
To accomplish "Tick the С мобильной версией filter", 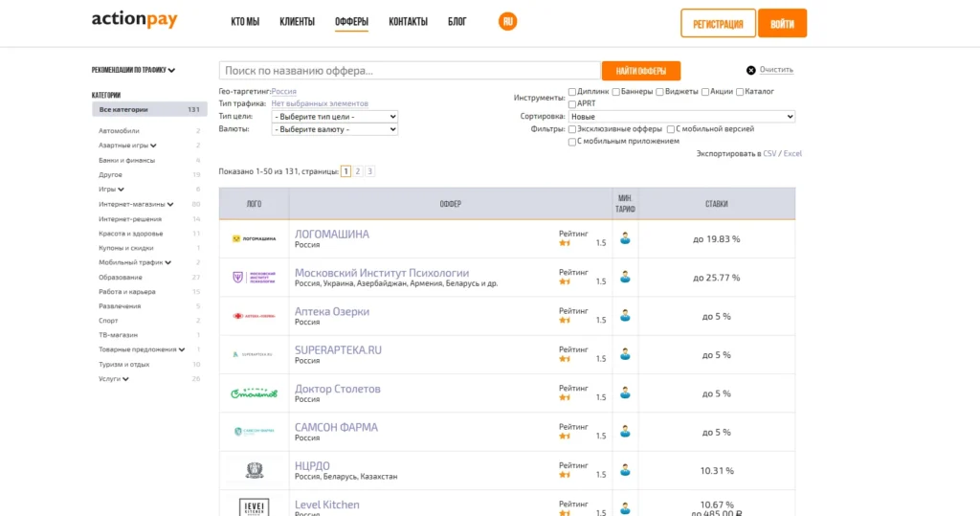I will (x=671, y=129).
